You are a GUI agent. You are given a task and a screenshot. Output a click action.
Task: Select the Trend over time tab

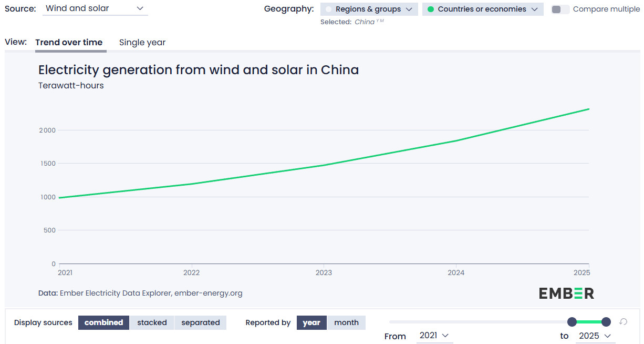click(x=69, y=43)
